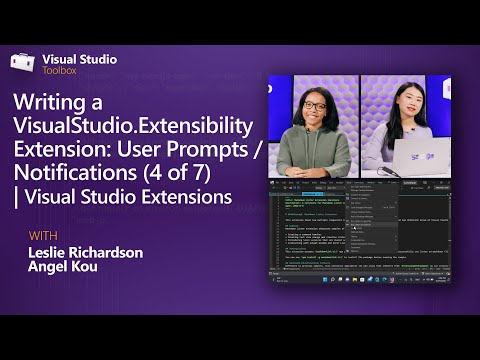The height and width of the screenshot is (360, 480).
Task: Click the search icon in the embedded taskbar
Action: (x=333, y=280)
